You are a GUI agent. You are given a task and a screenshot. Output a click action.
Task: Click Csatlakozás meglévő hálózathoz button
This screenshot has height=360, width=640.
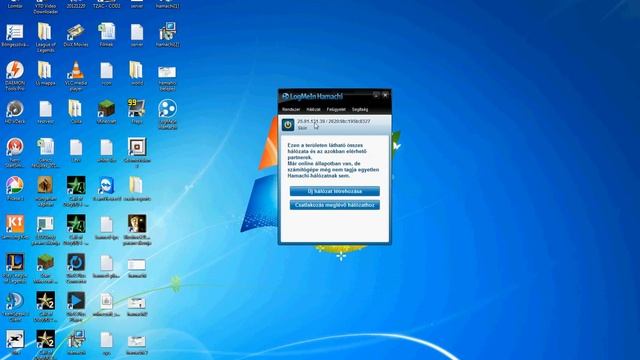[335, 205]
